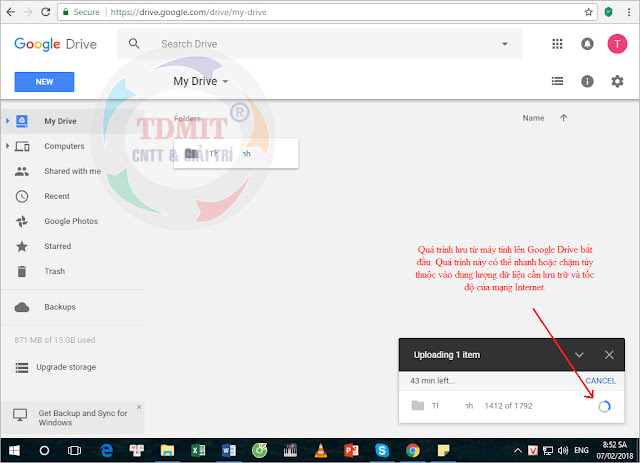
Task: Close the Uploading 1 item panel
Action: tap(609, 355)
